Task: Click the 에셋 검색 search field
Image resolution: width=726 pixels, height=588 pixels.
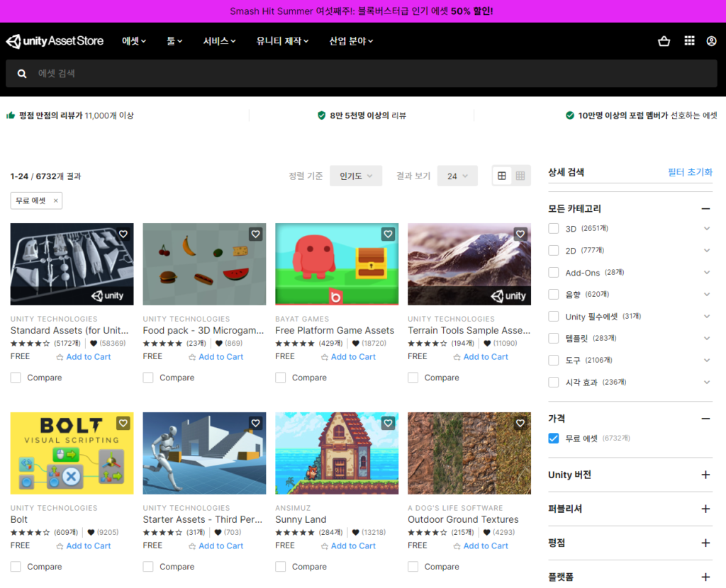Action: click(x=362, y=74)
